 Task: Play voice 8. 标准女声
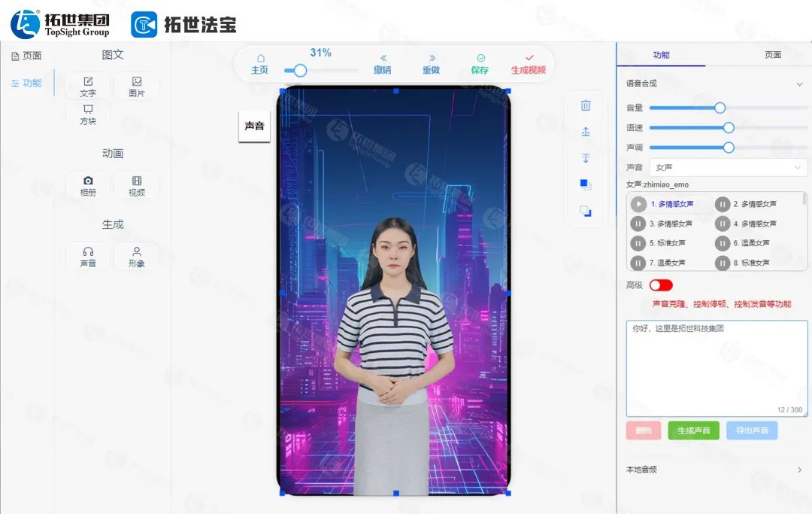pyautogui.click(x=723, y=263)
